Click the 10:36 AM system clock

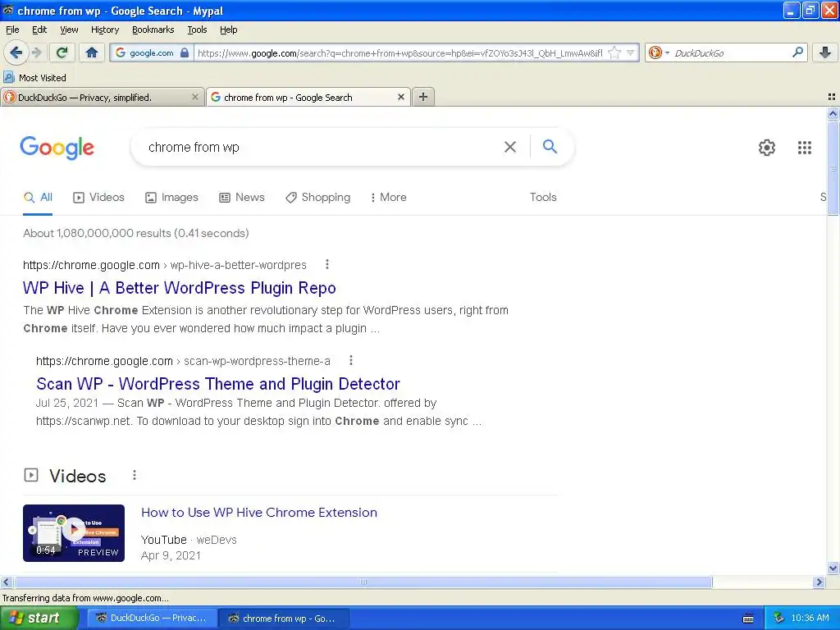(810, 619)
